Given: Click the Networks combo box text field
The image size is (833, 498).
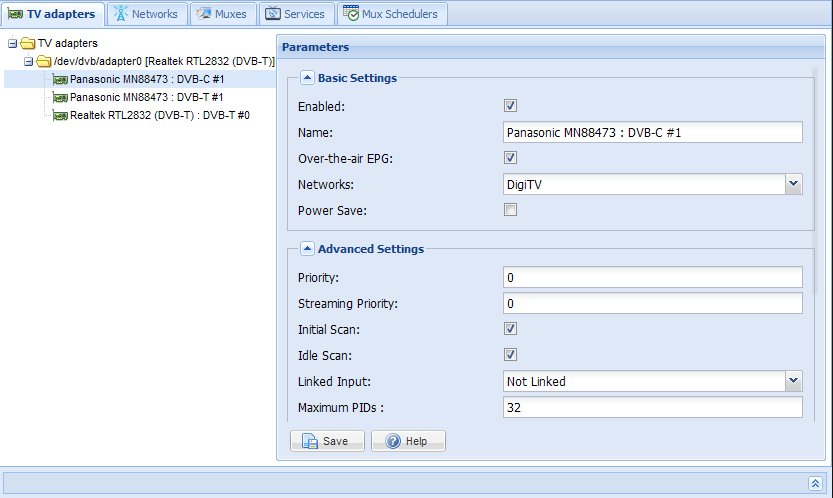Looking at the screenshot, I should point(644,184).
